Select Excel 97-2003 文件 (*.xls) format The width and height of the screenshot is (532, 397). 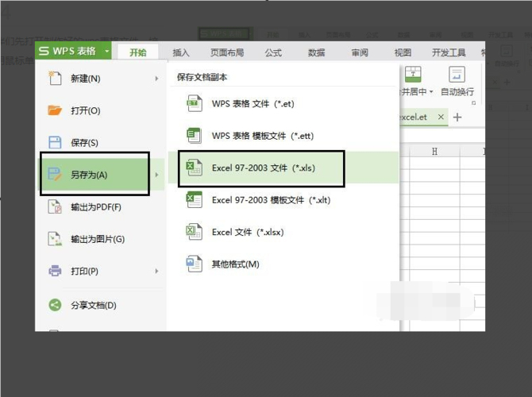pos(283,168)
